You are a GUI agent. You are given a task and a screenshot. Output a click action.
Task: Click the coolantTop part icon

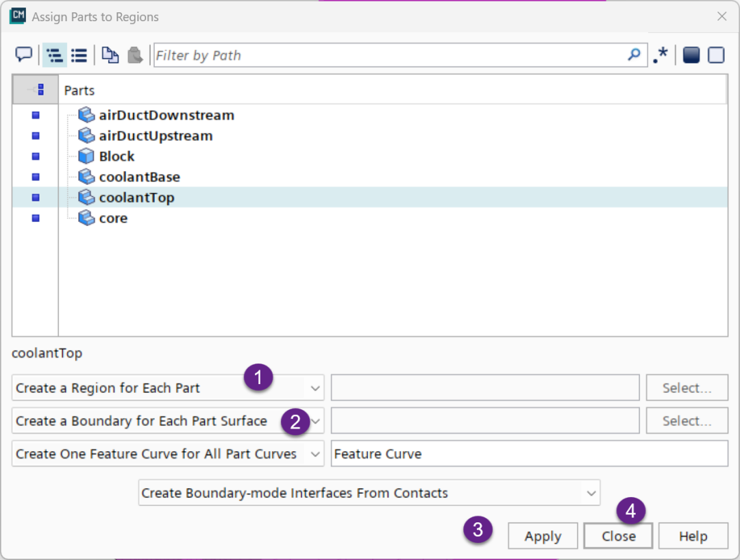coord(86,197)
